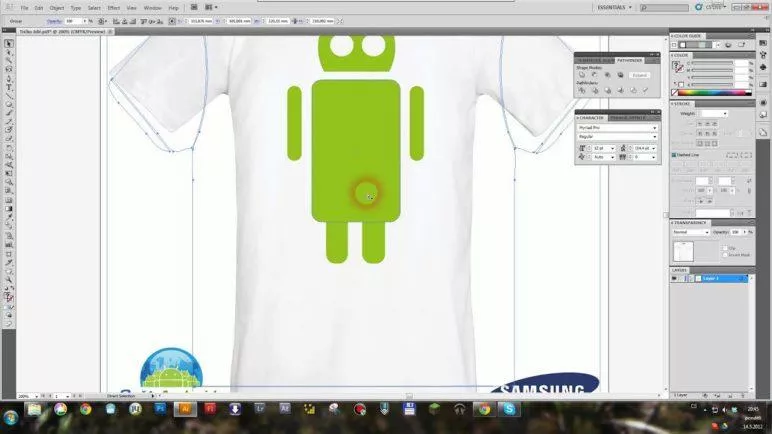
Task: Click the transparency thumbnail preview
Action: point(683,251)
